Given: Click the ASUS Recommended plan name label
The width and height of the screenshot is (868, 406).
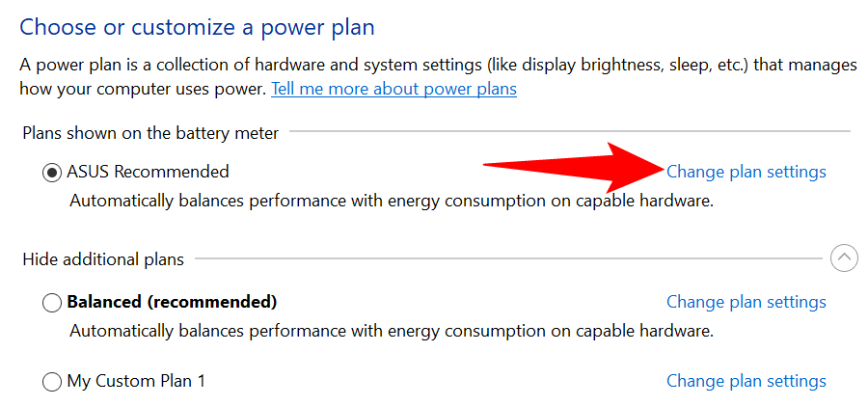Looking at the screenshot, I should 148,172.
